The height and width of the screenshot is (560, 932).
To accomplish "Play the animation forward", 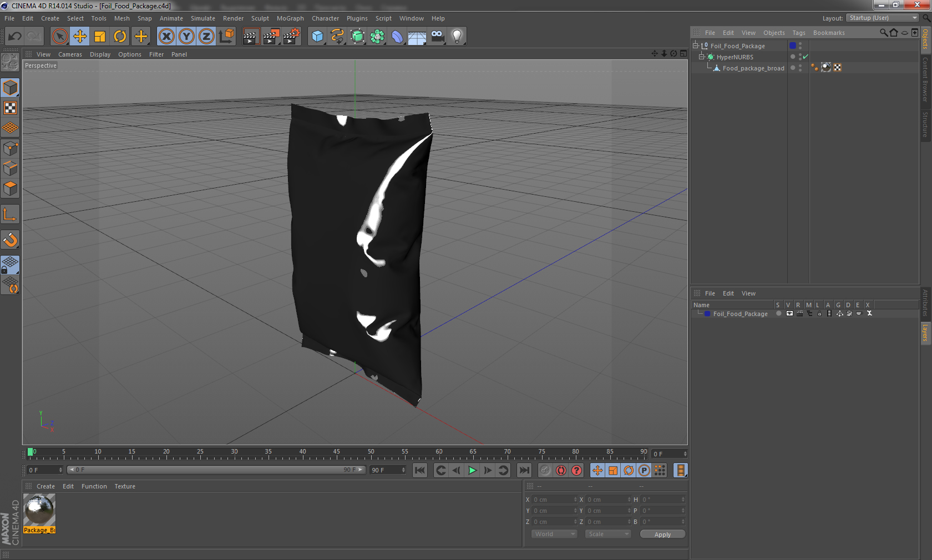I will tap(472, 470).
